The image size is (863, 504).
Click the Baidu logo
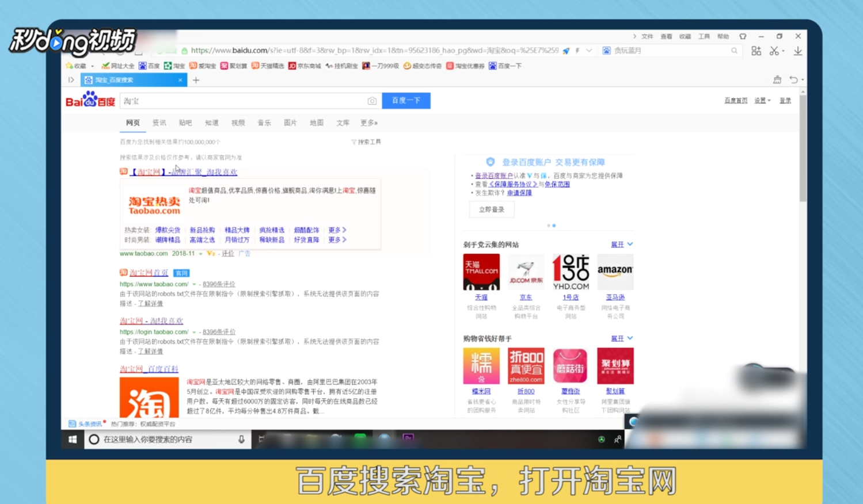tap(90, 100)
